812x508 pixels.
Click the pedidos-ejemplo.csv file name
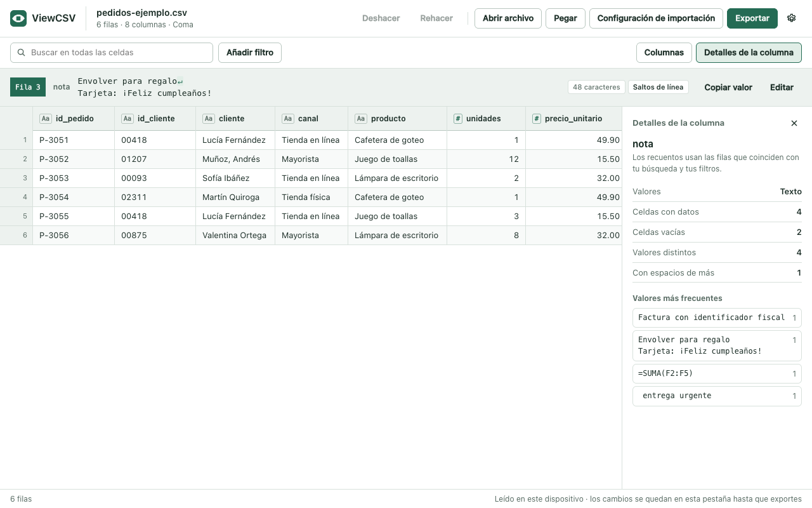(x=141, y=13)
